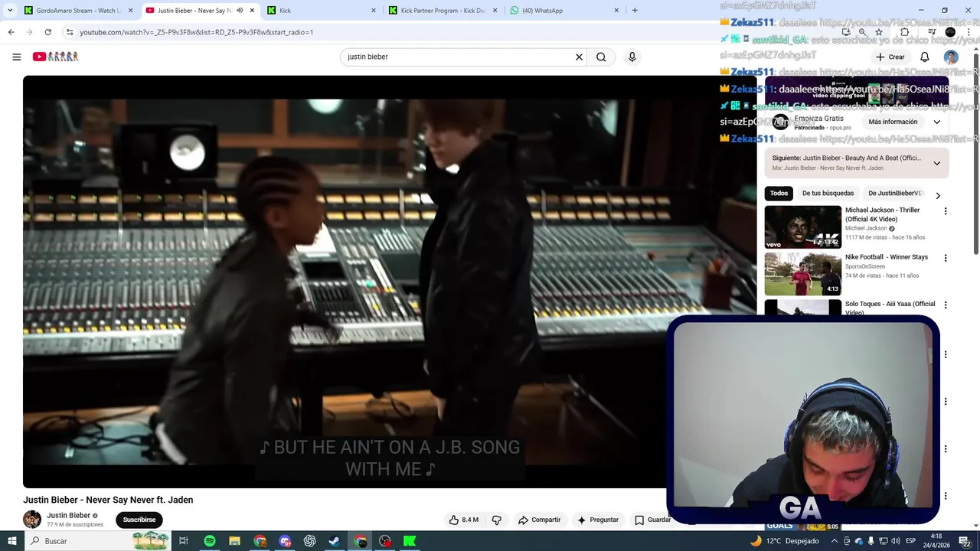The image size is (980, 551).
Task: Open Spotify from the taskbar
Action: pos(210,541)
